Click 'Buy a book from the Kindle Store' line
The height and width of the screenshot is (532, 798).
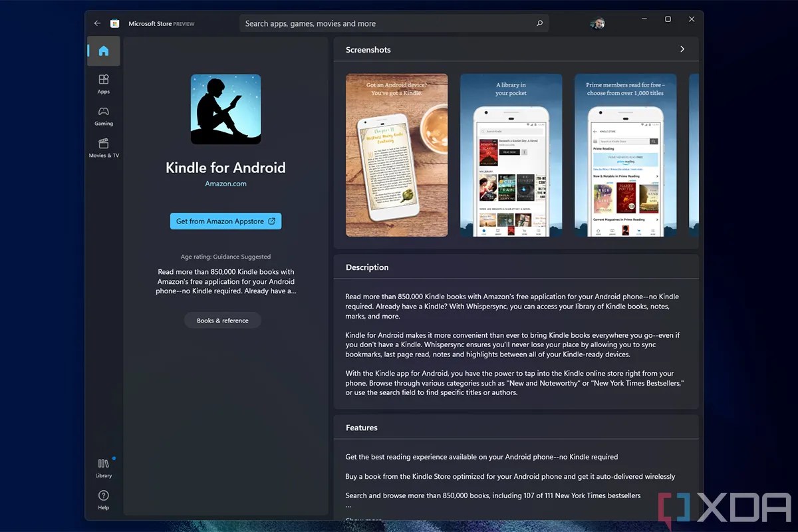point(510,476)
